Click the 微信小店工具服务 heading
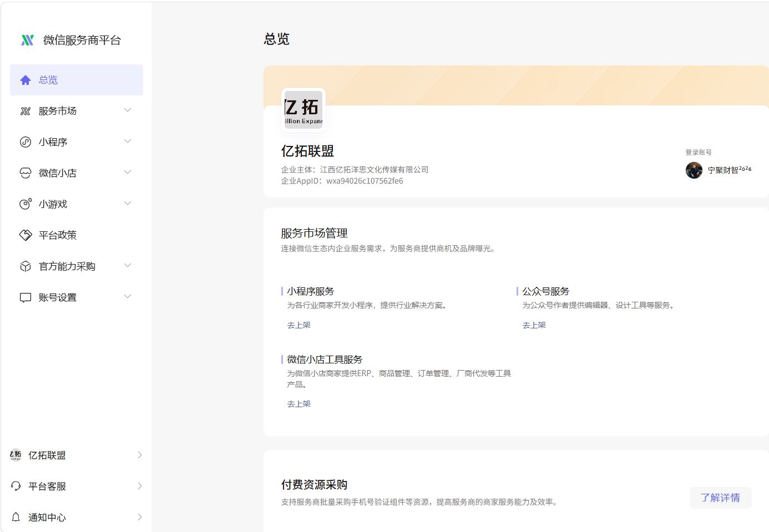 coord(325,359)
